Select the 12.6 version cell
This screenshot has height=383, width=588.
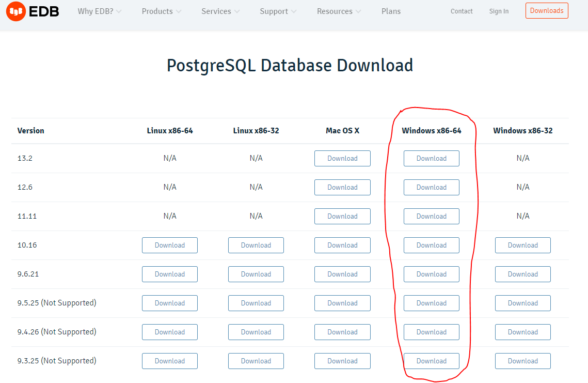(25, 188)
